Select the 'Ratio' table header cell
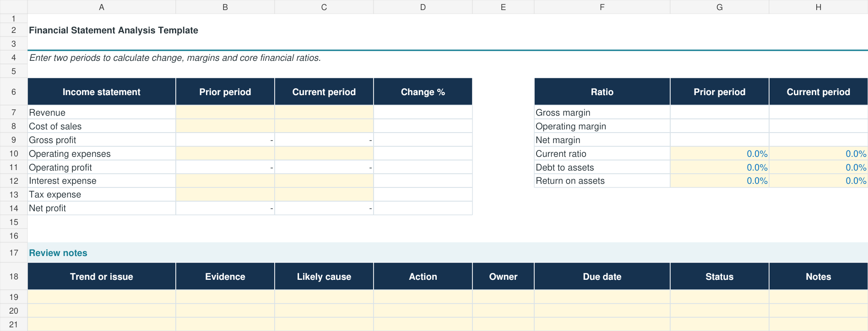Screen dimensions: 868x331 tap(602, 92)
